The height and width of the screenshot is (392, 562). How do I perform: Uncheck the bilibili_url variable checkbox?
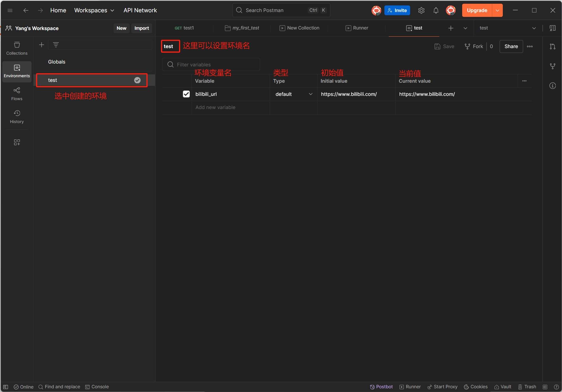pyautogui.click(x=186, y=94)
